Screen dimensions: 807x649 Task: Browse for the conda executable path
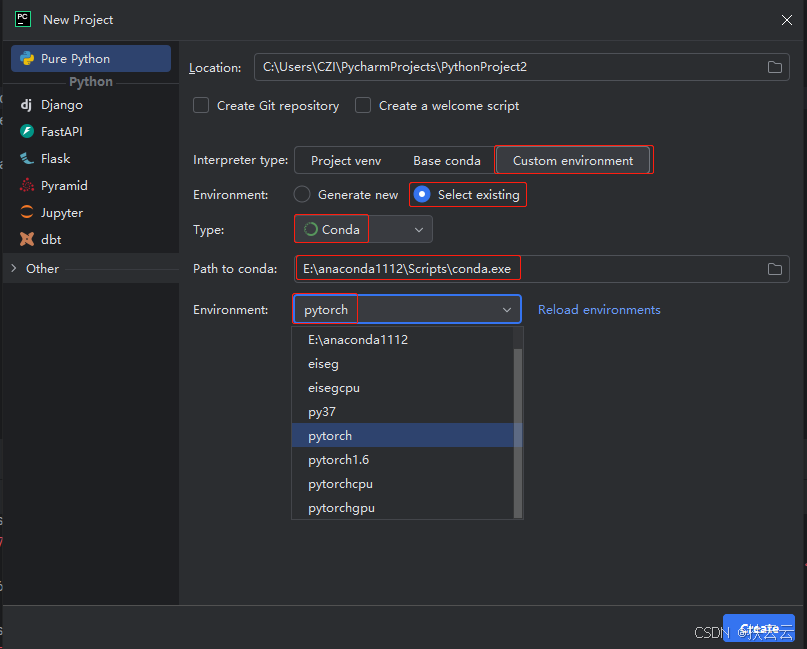tap(775, 269)
